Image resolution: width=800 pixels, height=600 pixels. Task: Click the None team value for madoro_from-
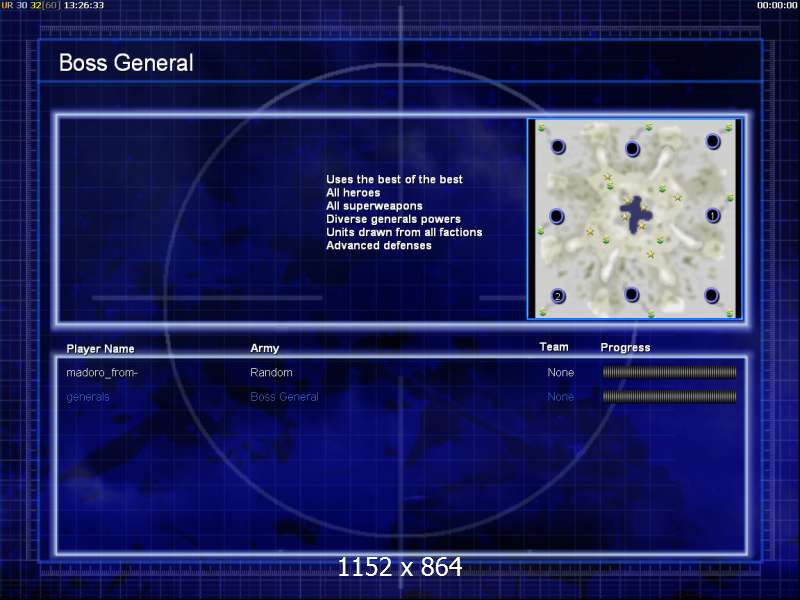click(x=561, y=373)
